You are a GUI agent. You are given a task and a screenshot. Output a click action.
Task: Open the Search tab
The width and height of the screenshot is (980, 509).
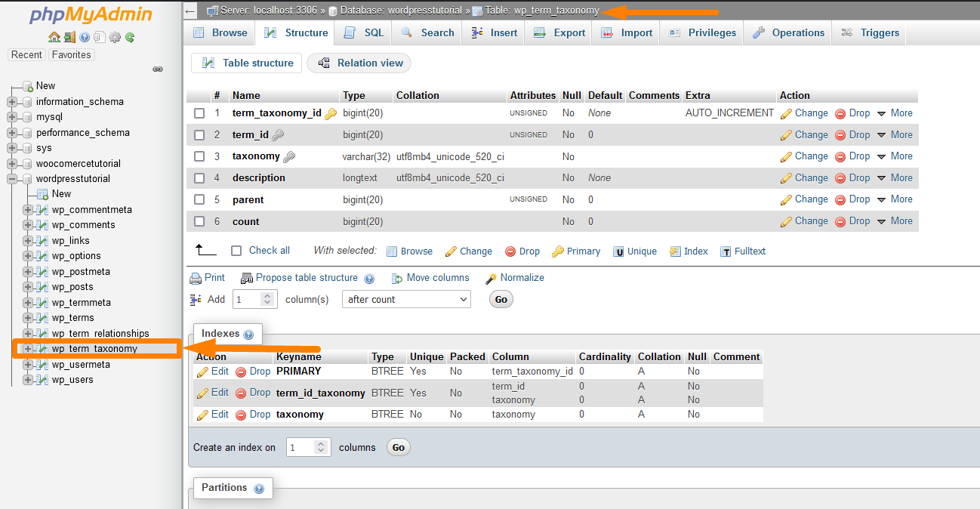point(428,32)
